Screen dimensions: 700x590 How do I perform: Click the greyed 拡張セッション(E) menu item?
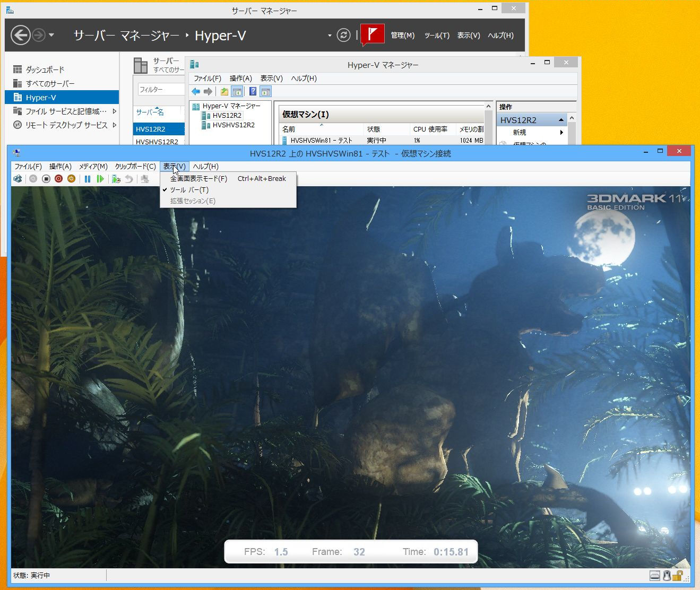(x=228, y=201)
